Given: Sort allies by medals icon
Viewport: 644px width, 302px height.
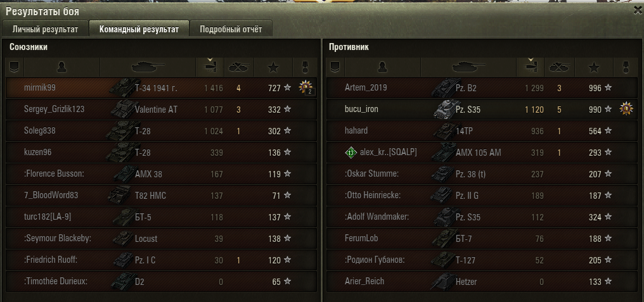Looking at the screenshot, I should click(305, 67).
